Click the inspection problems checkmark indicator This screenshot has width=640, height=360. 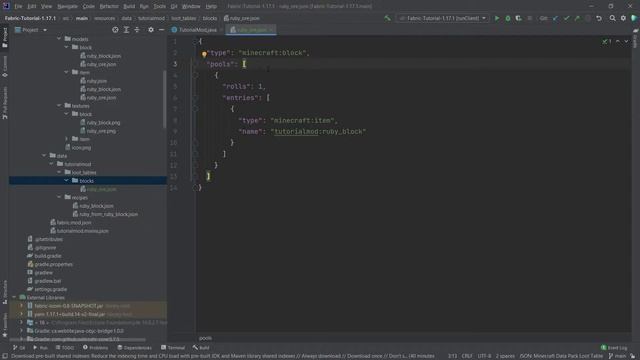607,42
